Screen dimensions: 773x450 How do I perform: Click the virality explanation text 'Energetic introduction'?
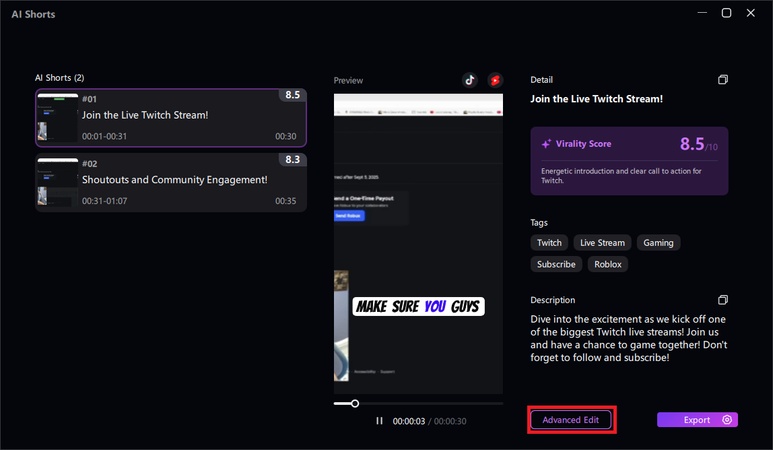(621, 175)
